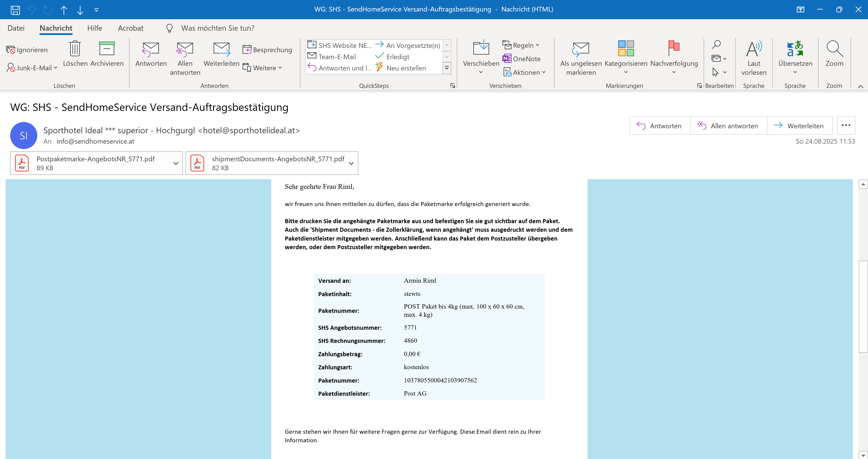Open the Regeln dropdown
The height and width of the screenshot is (459, 868).
pos(521,45)
